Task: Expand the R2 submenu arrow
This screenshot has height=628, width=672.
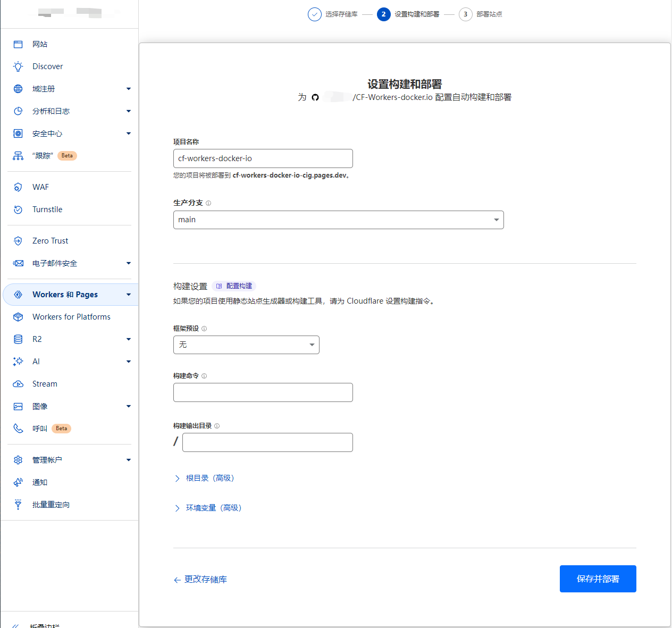Action: pos(129,339)
